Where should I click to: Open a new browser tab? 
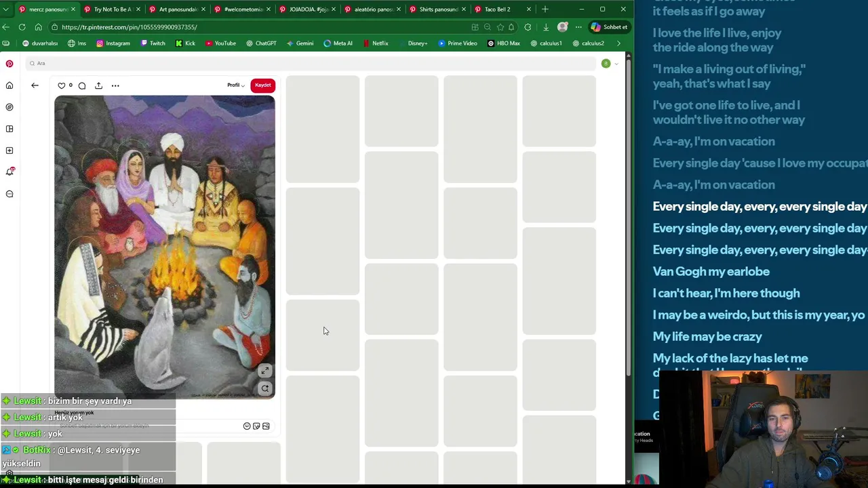pyautogui.click(x=545, y=9)
